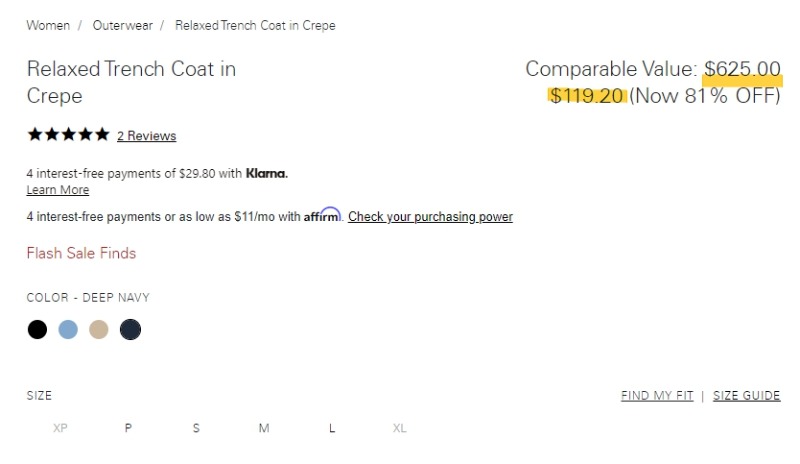Pick size L
The image size is (800, 464).
point(332,428)
